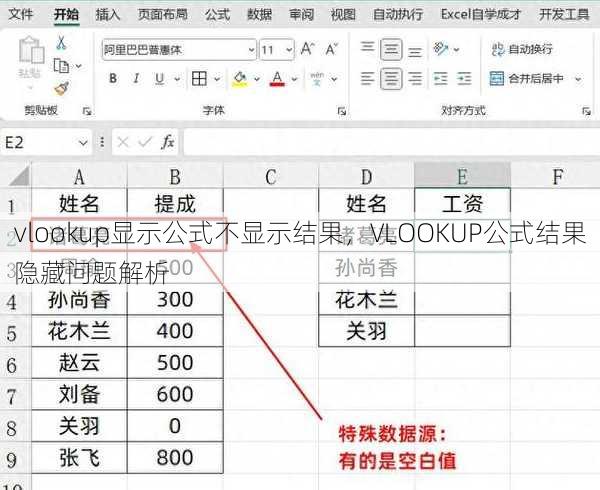Select cell 工资 header
The height and width of the screenshot is (490, 600).
pyautogui.click(x=462, y=203)
